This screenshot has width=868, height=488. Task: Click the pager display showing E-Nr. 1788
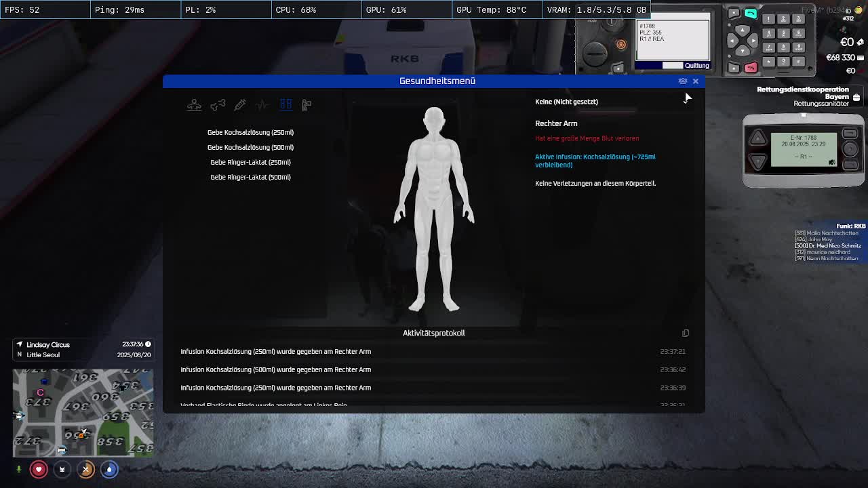[804, 150]
